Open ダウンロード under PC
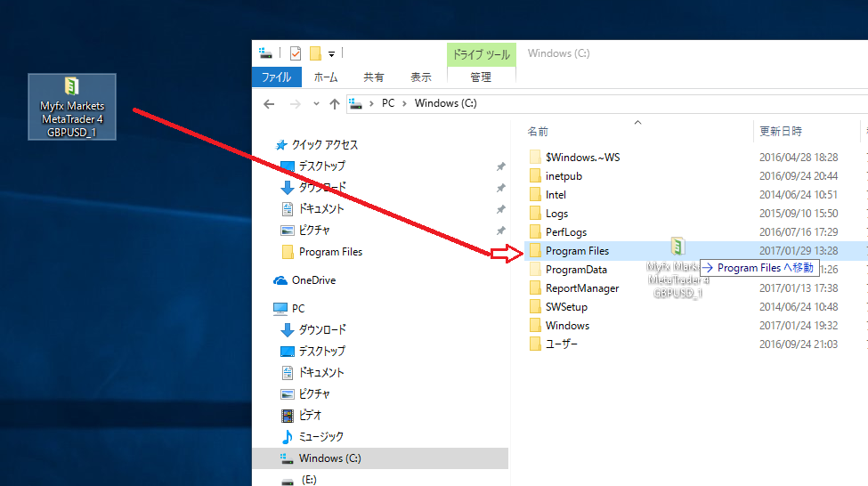Viewport: 868px width, 486px height. click(322, 330)
